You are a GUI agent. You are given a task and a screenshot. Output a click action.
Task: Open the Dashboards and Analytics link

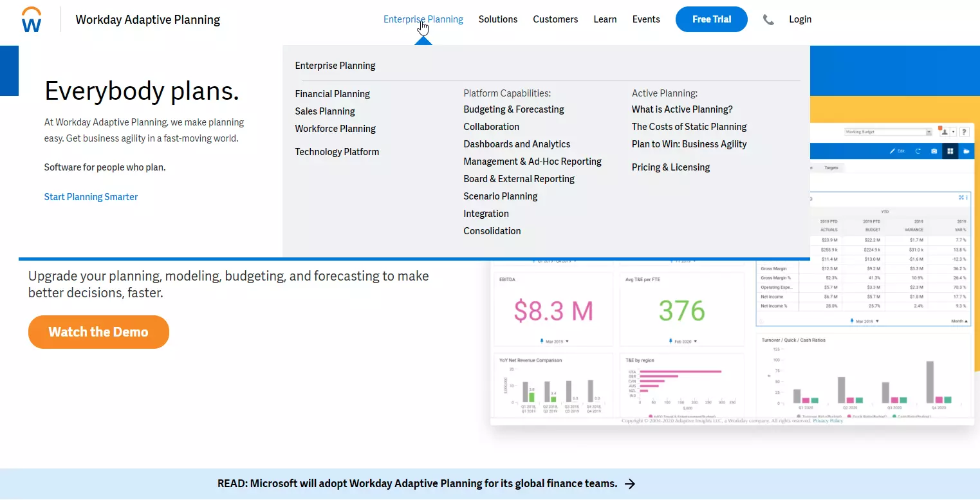517,144
